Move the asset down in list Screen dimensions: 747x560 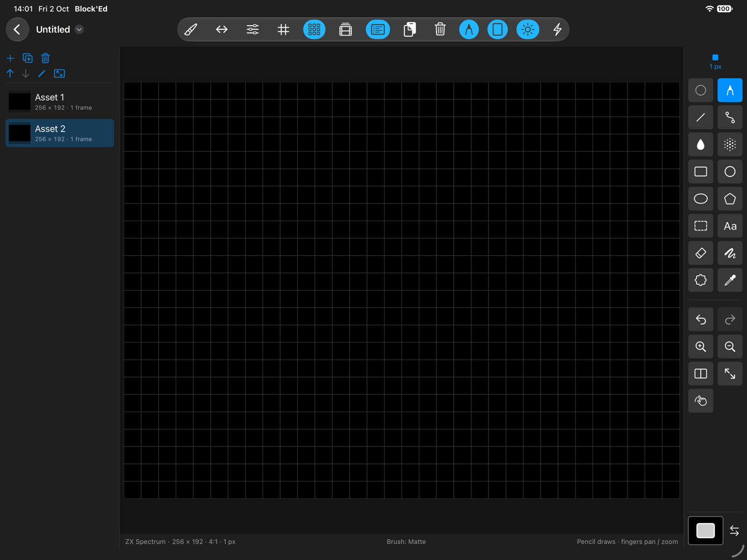click(x=26, y=74)
